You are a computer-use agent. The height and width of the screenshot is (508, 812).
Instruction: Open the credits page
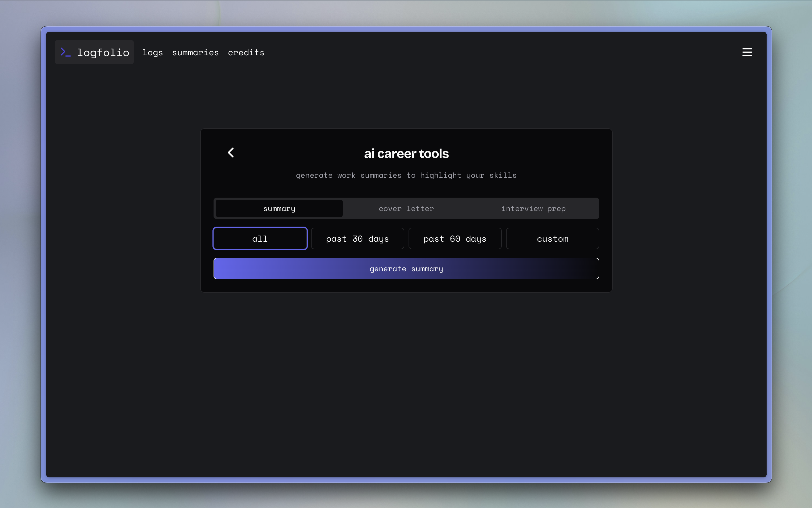click(246, 52)
